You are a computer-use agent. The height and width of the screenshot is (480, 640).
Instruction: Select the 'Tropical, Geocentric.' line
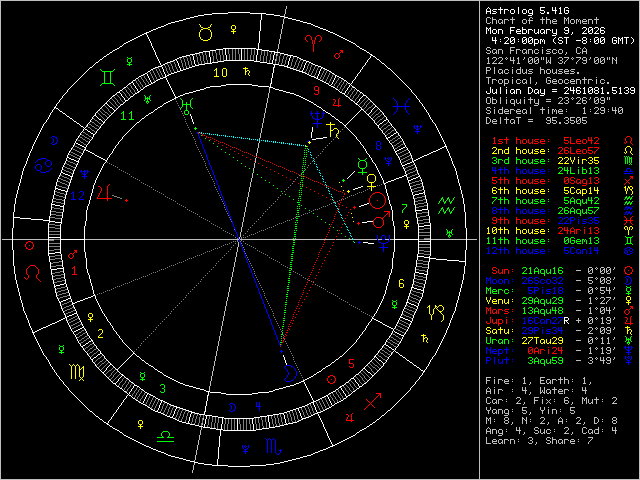point(548,81)
